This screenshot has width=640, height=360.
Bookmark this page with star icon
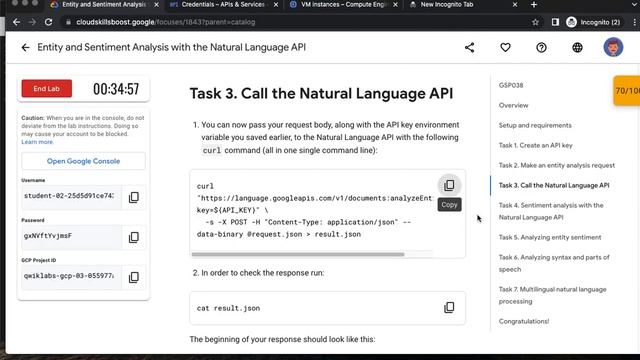(536, 22)
